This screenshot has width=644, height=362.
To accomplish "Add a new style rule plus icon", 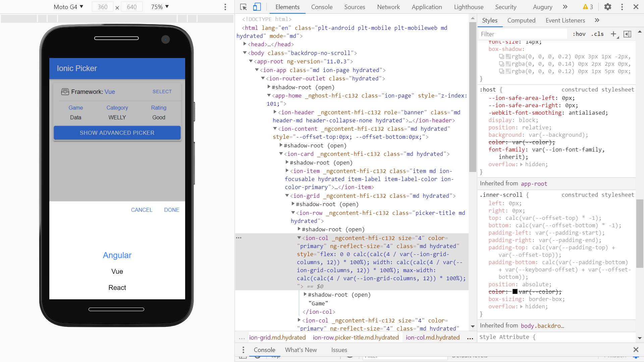I will click(614, 34).
